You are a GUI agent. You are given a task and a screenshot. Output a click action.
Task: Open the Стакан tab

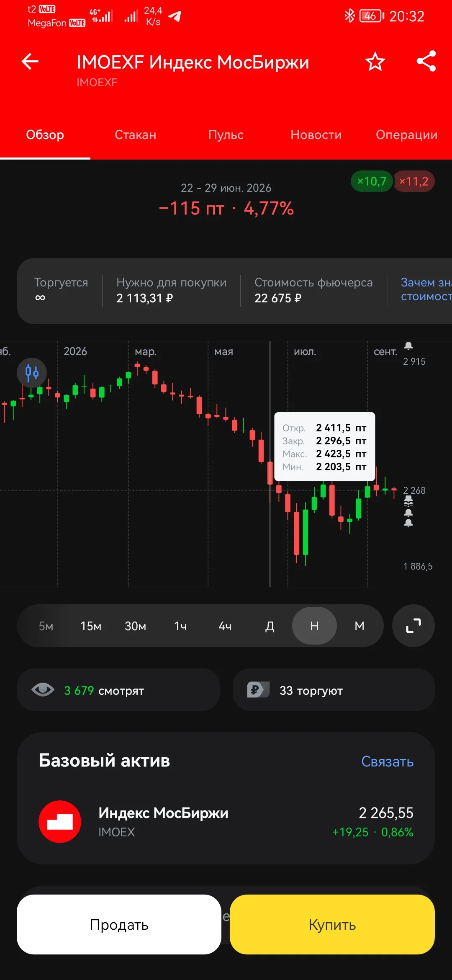point(136,135)
